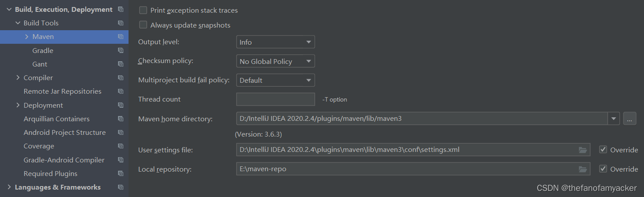This screenshot has width=644, height=197.
Task: Open the Output level dropdown
Action: (x=275, y=42)
